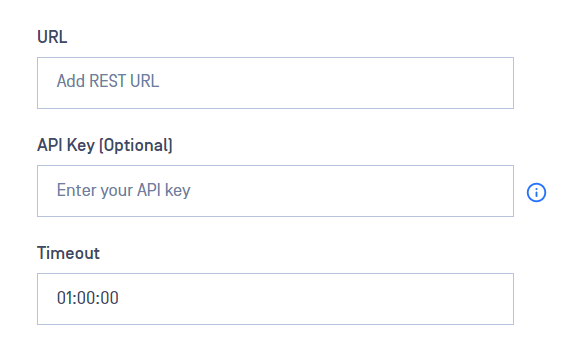566x360 pixels.
Task: Focus the Add REST URL input field
Action: click(x=275, y=83)
